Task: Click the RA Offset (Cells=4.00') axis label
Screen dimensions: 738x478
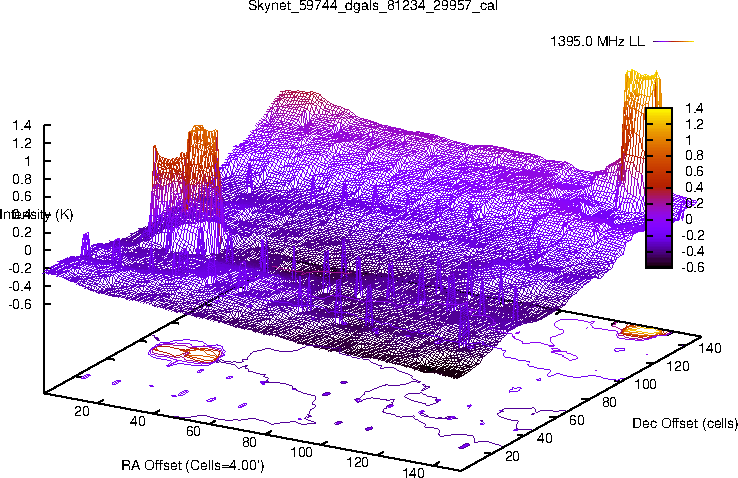Action: (x=193, y=465)
